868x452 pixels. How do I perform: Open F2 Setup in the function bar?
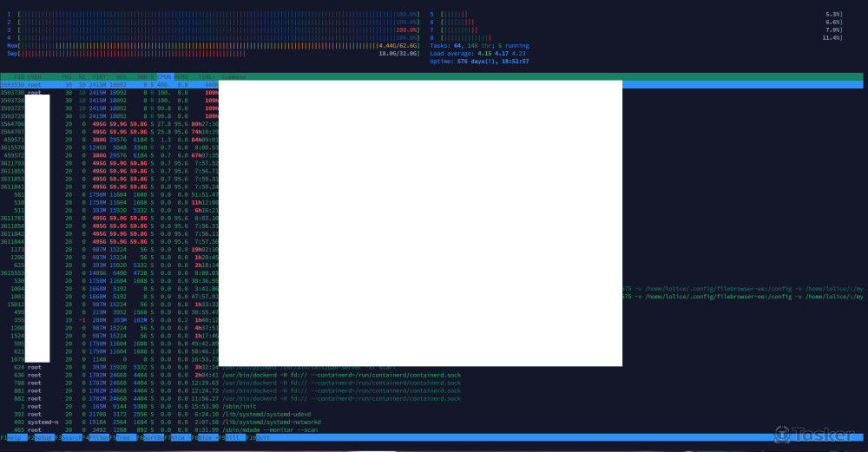coord(40,436)
